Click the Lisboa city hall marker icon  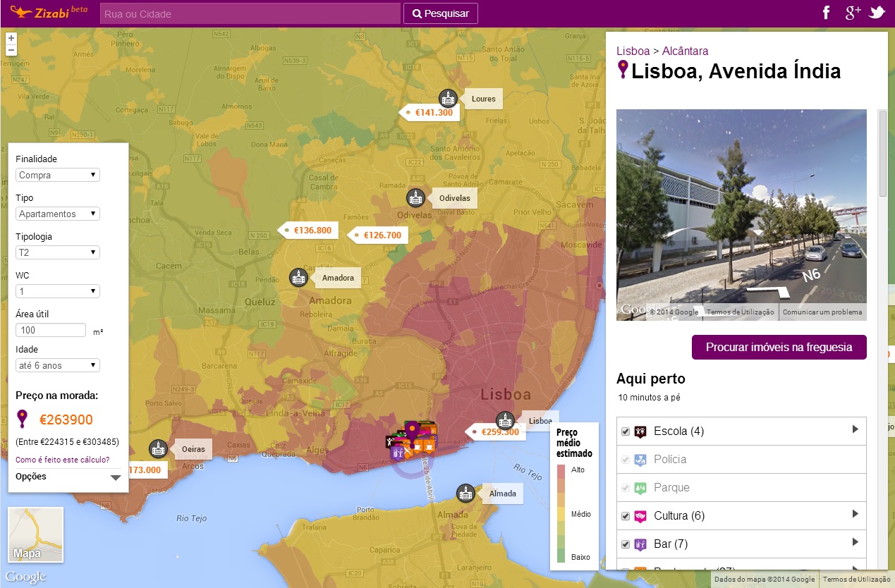[505, 421]
